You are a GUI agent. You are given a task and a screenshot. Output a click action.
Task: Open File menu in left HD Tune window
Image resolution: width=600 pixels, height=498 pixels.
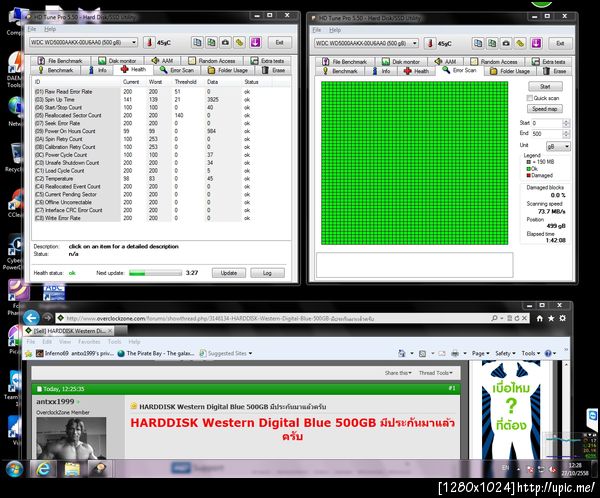click(x=32, y=29)
